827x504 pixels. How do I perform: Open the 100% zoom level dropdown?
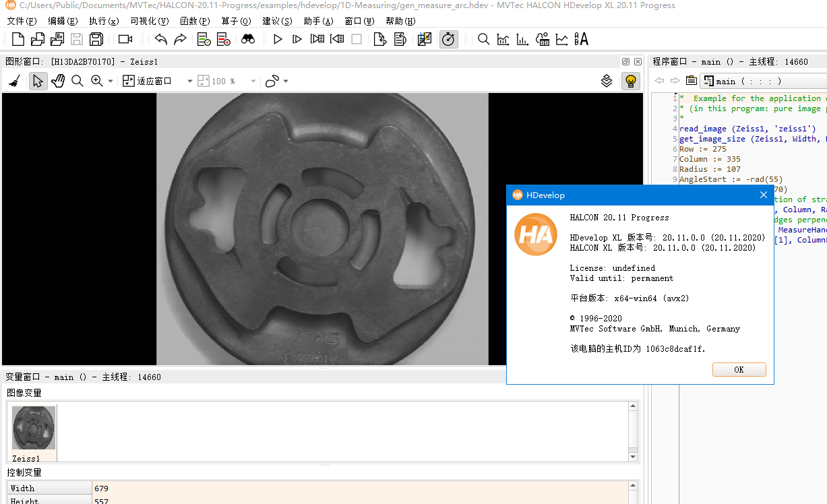[253, 81]
